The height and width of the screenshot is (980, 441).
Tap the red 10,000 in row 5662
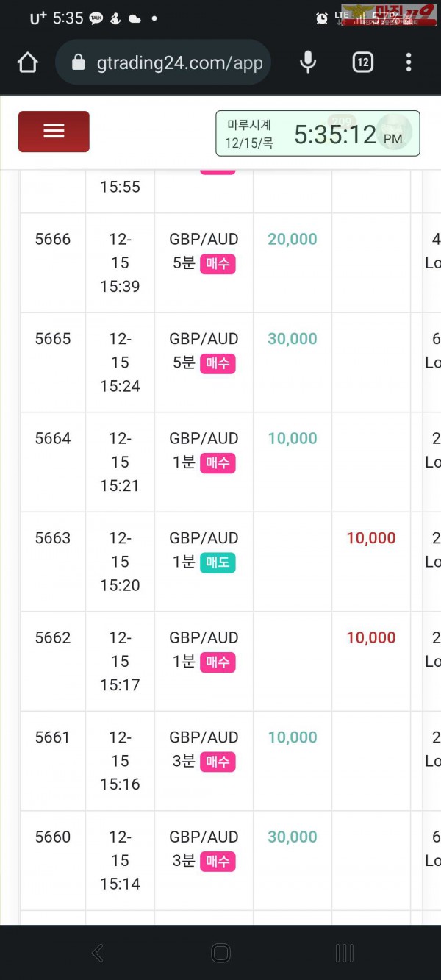click(x=371, y=637)
